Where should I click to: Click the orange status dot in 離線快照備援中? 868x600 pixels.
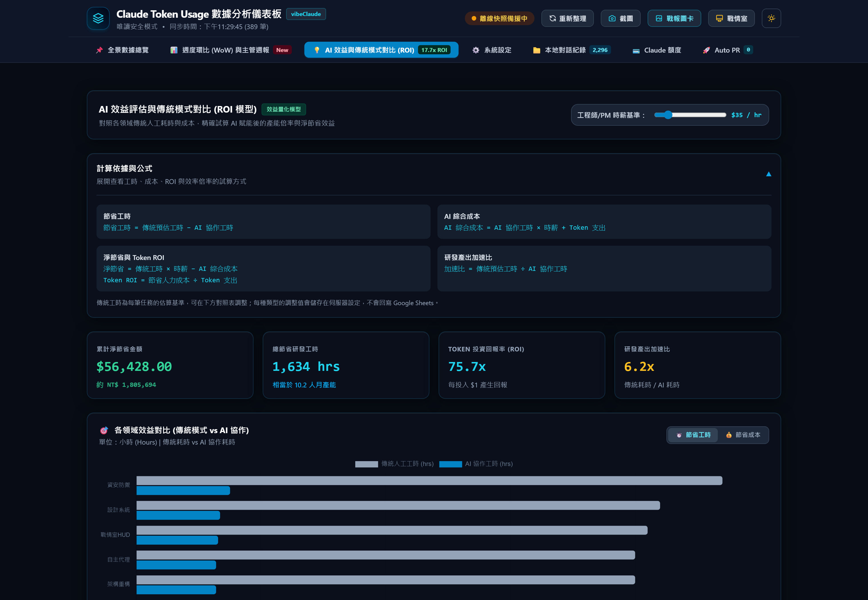click(474, 18)
